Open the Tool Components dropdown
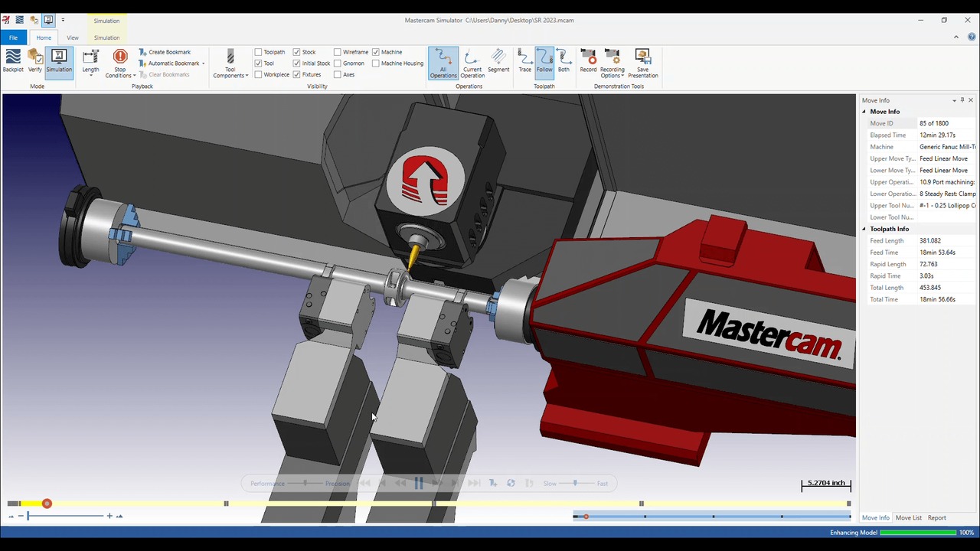 [x=230, y=63]
